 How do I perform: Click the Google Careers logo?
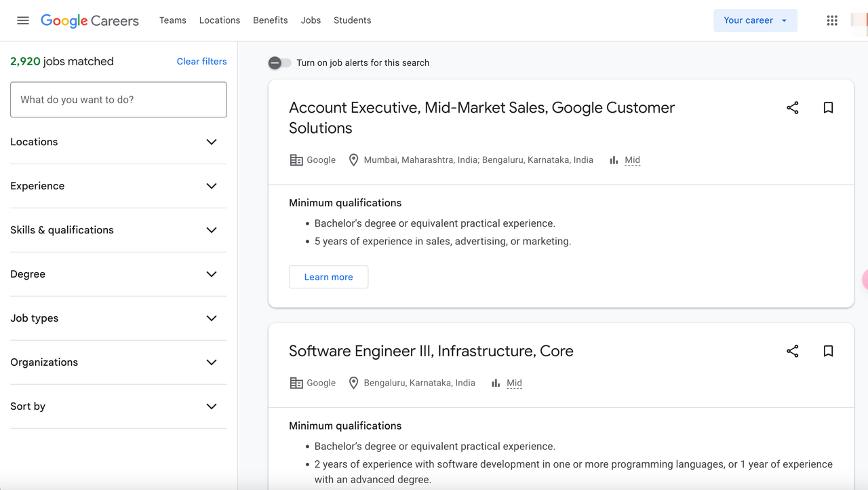pos(90,20)
